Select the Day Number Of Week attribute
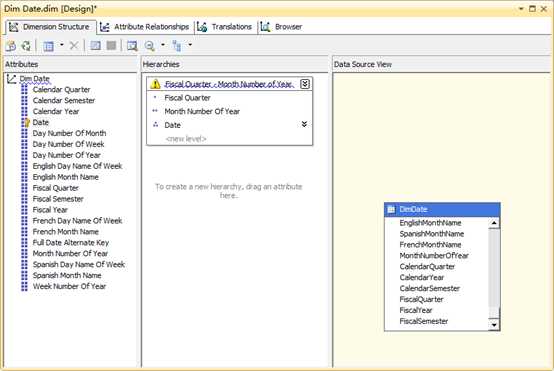Screen dimensions: 554x371 pos(68,145)
